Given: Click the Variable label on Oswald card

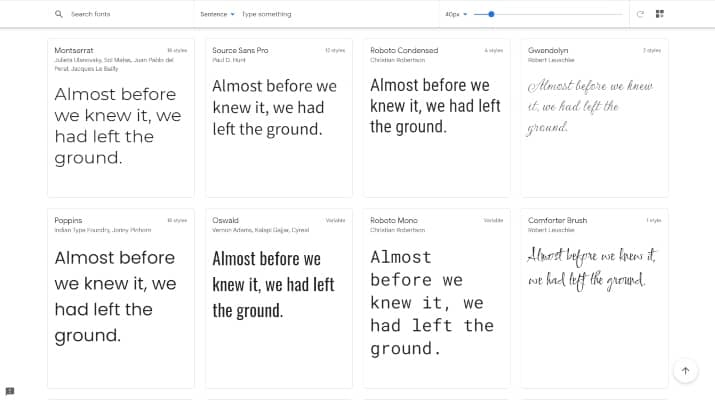Looking at the screenshot, I should [335, 220].
